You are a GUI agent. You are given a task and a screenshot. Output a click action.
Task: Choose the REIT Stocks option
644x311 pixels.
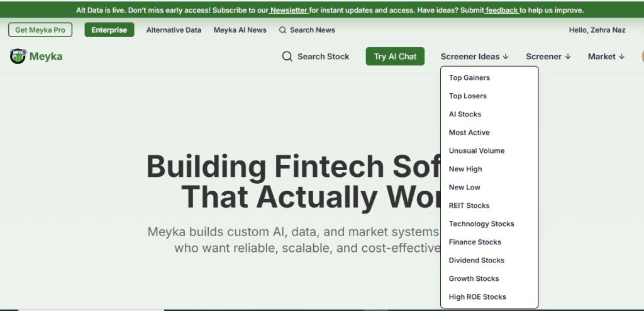[x=469, y=206]
